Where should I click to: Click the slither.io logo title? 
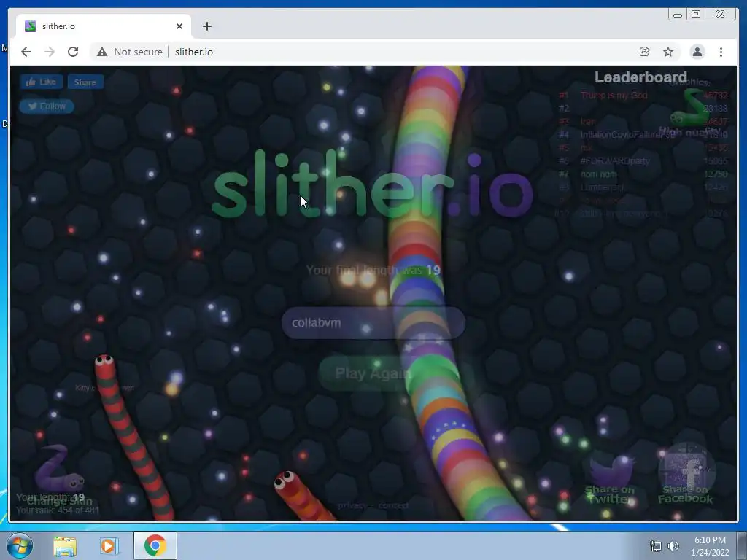coord(372,183)
